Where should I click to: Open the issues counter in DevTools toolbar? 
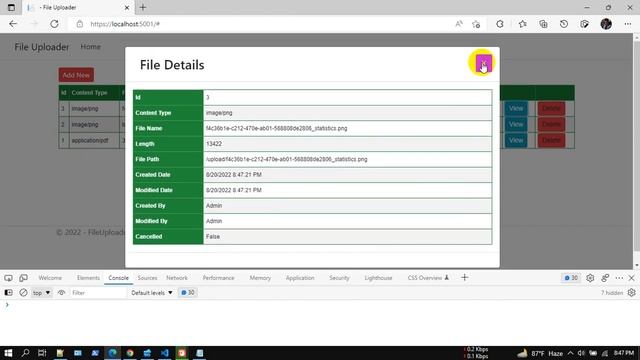[x=571, y=278]
